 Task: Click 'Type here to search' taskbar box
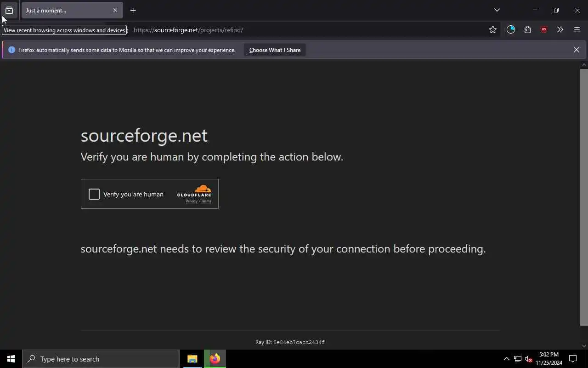point(101,359)
